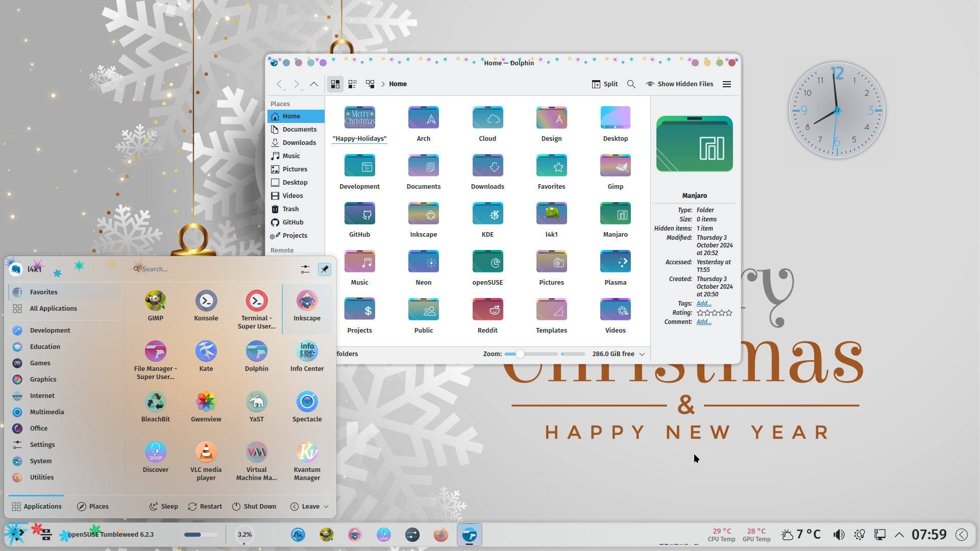Switch Dolphin to compact view mode
Screen dimensions: 980x551
[x=352, y=84]
